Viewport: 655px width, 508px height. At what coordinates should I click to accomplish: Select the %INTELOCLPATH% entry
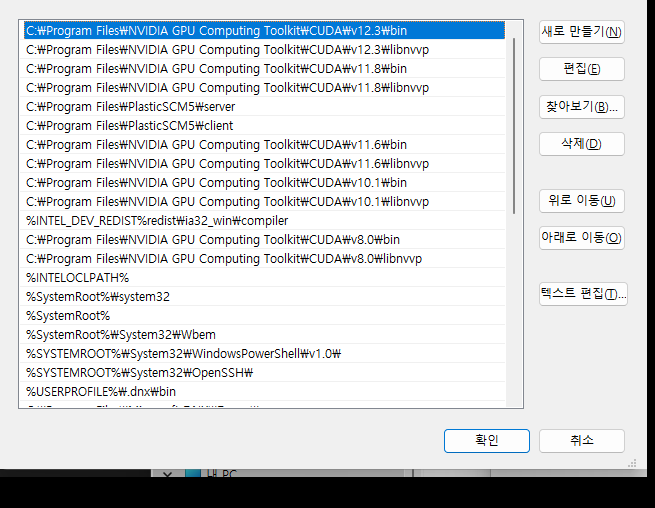tap(264, 278)
